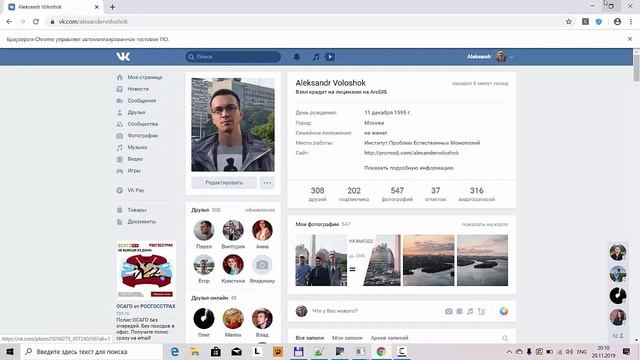This screenshot has height=360, width=640.
Task: Dismiss the automated test software infobar
Action: point(630,39)
